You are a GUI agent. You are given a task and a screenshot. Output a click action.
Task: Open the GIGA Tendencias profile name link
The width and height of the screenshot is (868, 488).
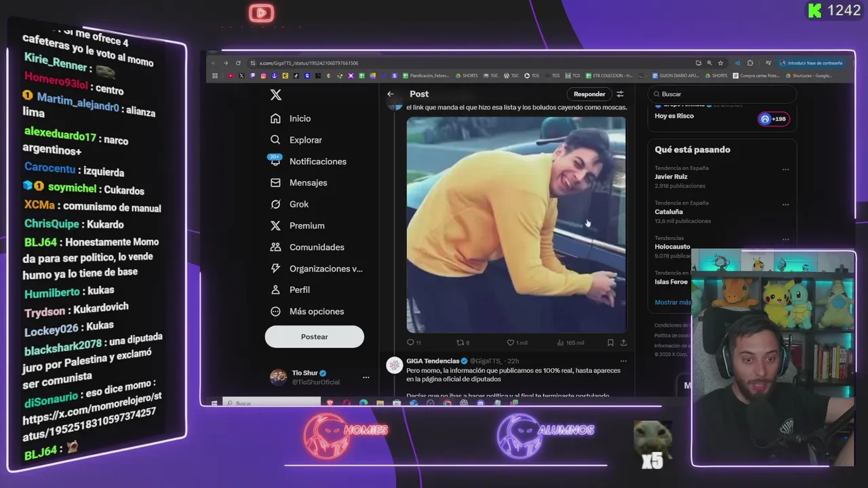point(433,361)
